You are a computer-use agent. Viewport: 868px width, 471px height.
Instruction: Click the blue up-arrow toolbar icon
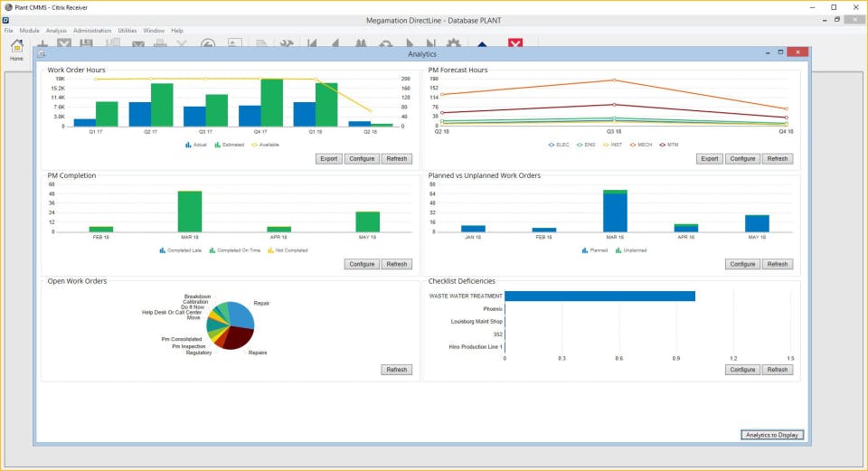pos(482,43)
